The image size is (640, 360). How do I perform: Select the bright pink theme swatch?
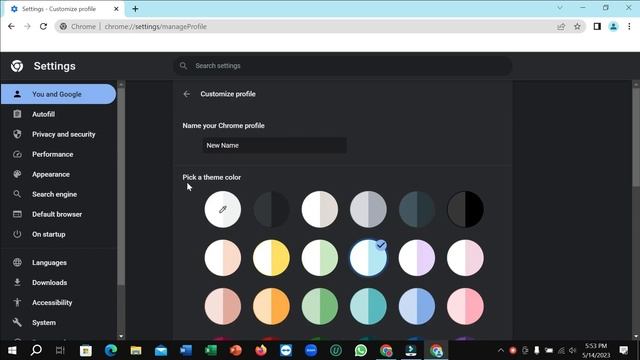[465, 307]
